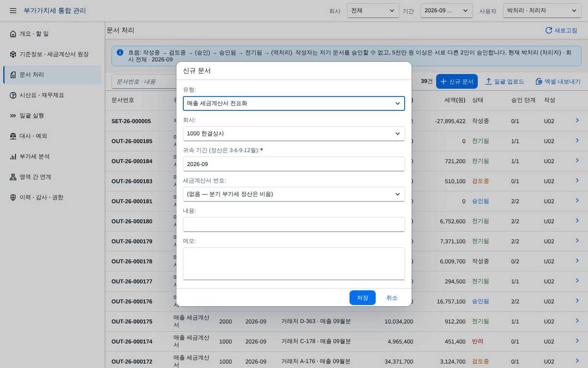Go to 일괄 실행 in sidebar
588x368 pixels.
coord(52,116)
